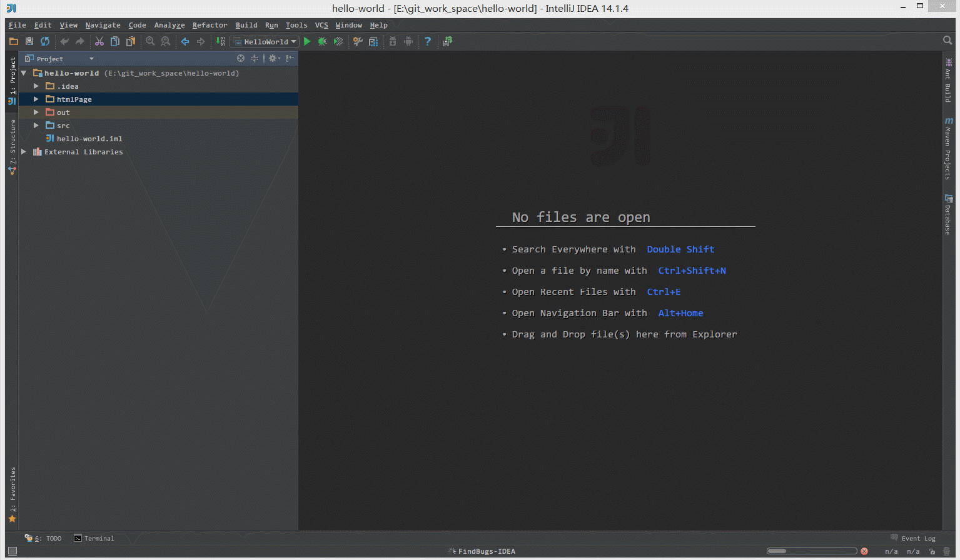This screenshot has height=560, width=960.
Task: Cancel the FindBugs-IDEA background process
Action: [864, 551]
